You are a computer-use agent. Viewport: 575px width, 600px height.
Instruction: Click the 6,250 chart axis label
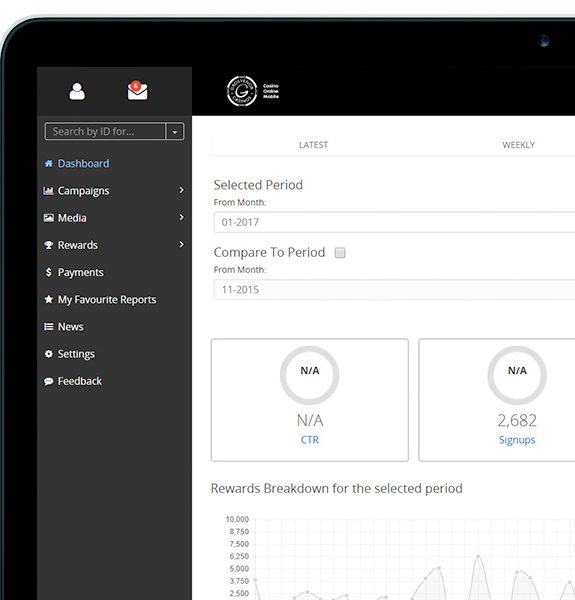(x=239, y=556)
